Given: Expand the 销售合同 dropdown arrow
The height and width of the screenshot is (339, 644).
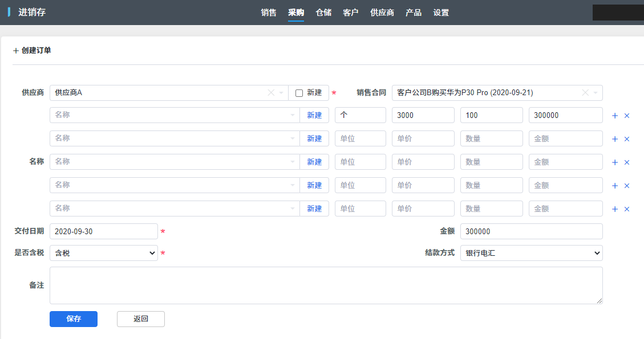Looking at the screenshot, I should click(x=596, y=93).
